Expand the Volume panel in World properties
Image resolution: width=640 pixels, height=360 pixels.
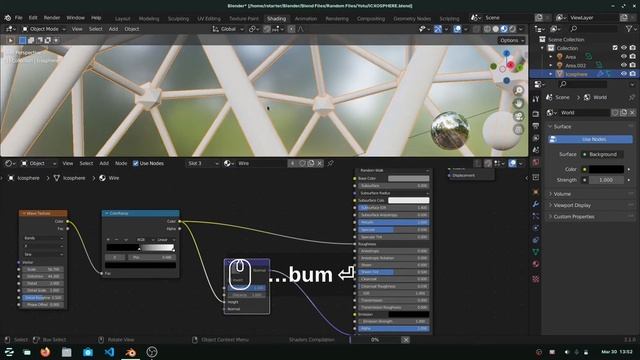click(590, 194)
